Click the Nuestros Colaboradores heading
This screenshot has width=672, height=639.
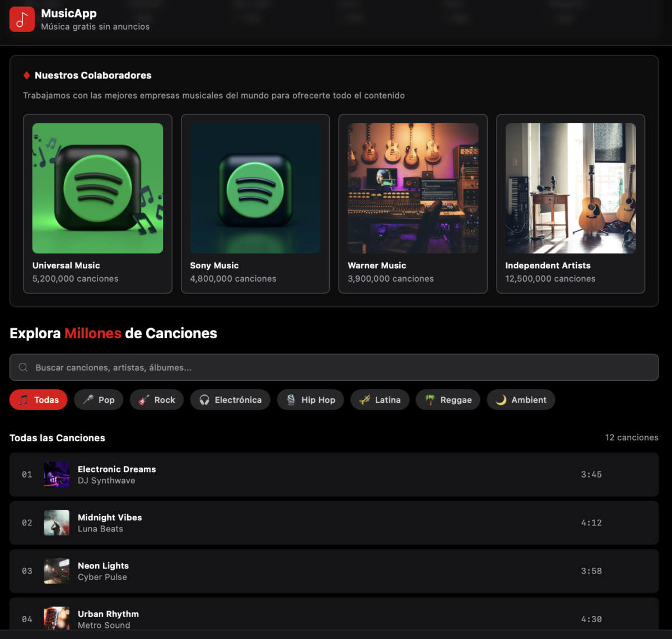(x=93, y=75)
